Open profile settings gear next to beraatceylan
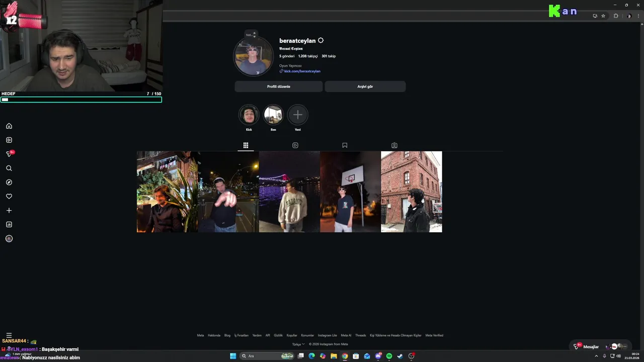Screen dimensions: 644x362 point(320,41)
